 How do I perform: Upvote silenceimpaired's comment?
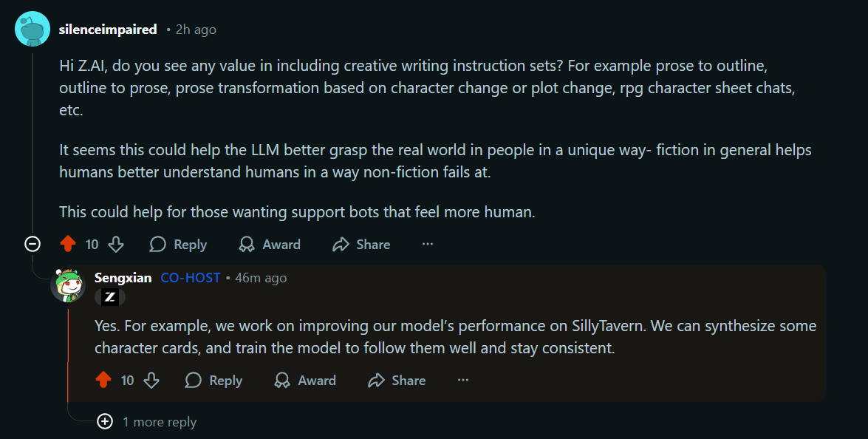[x=68, y=245]
